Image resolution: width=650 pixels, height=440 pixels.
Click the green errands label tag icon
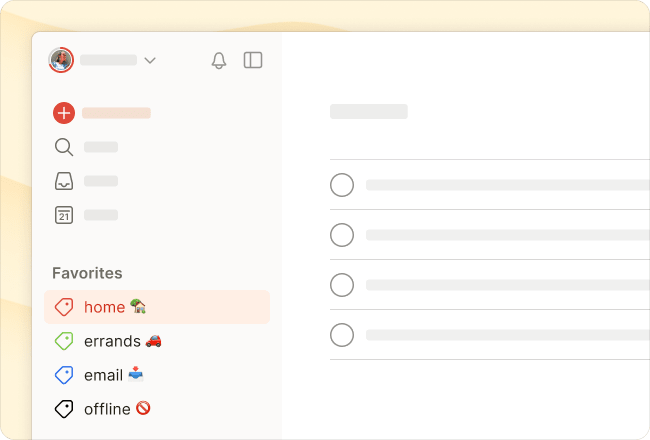click(x=64, y=341)
